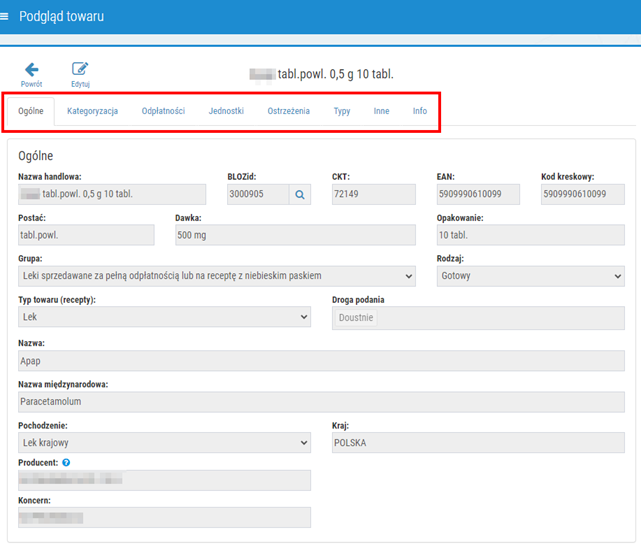This screenshot has height=544, width=641.
Task: Open the Info tab
Action: [x=420, y=111]
